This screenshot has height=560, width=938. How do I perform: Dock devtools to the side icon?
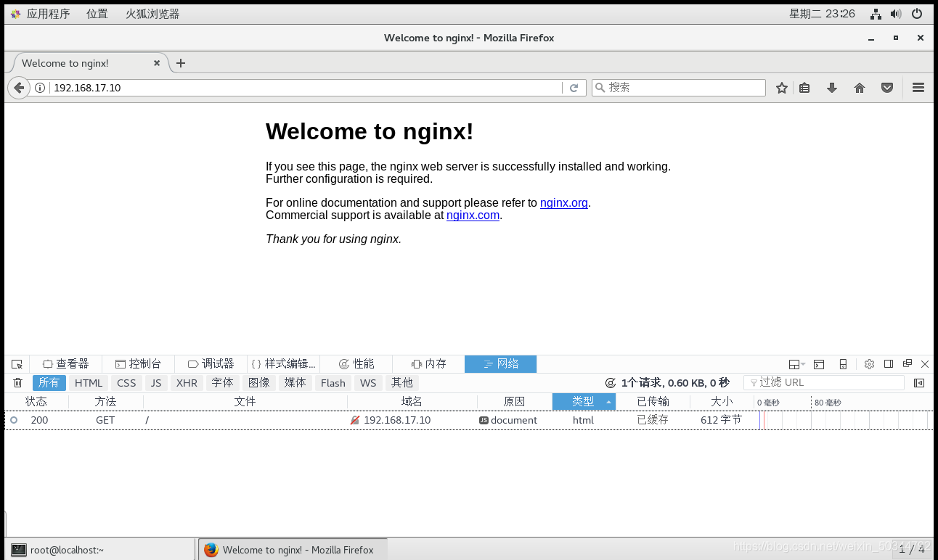(889, 364)
